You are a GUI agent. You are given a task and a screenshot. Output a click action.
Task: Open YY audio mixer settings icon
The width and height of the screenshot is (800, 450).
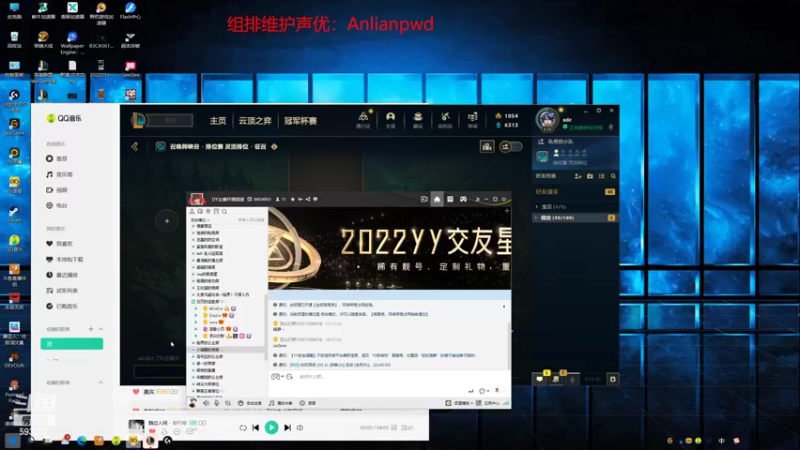point(228,403)
